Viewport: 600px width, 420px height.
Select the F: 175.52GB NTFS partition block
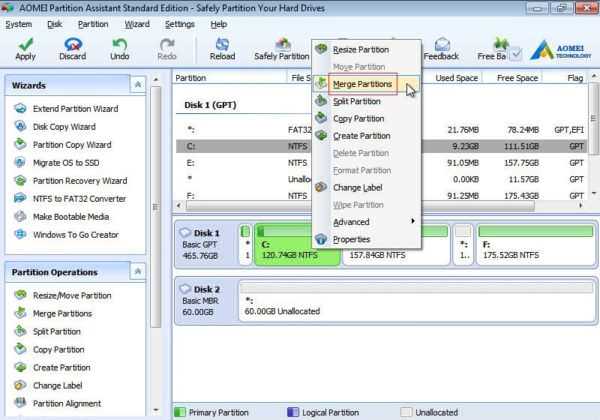click(x=535, y=244)
